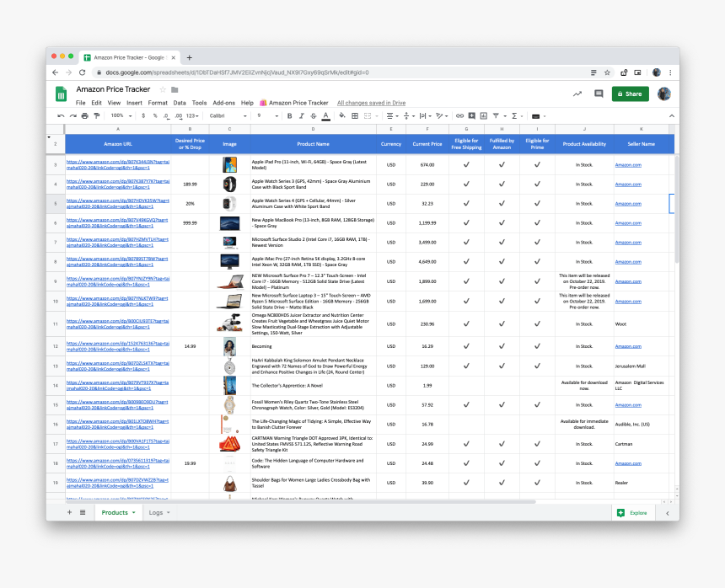The width and height of the screenshot is (725, 588).
Task: Open the borders tool
Action: pyautogui.click(x=355, y=116)
